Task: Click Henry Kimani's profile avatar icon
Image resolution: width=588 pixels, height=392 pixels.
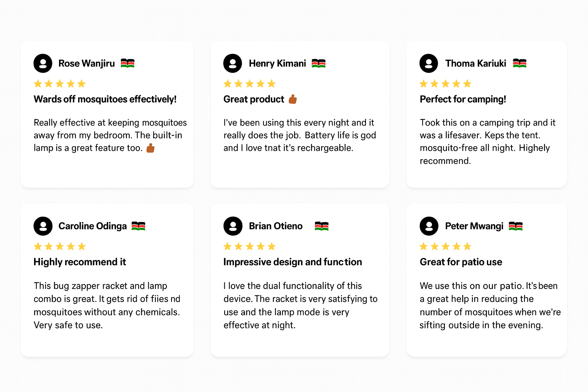Action: point(233,63)
